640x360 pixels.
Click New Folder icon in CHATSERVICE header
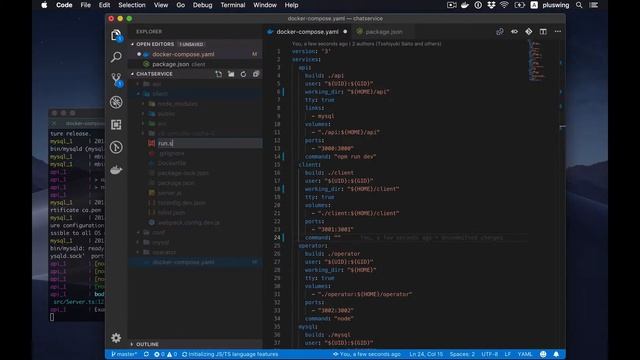[231, 74]
